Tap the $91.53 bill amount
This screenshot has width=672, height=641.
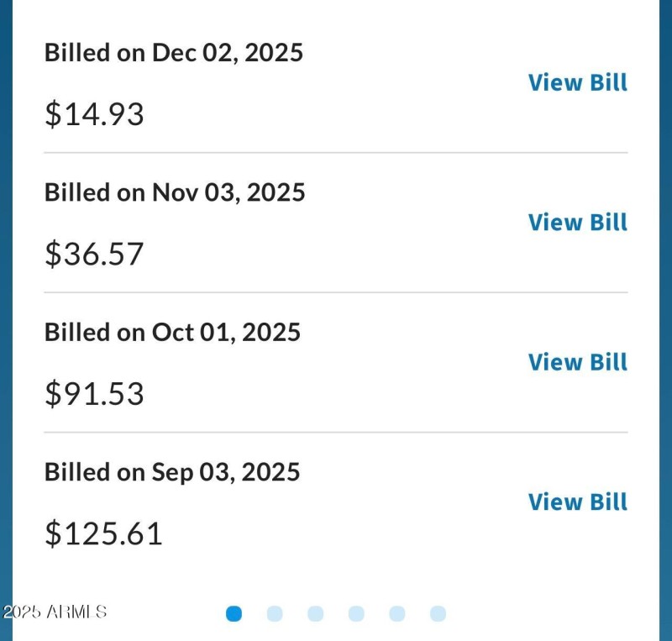[x=94, y=393]
